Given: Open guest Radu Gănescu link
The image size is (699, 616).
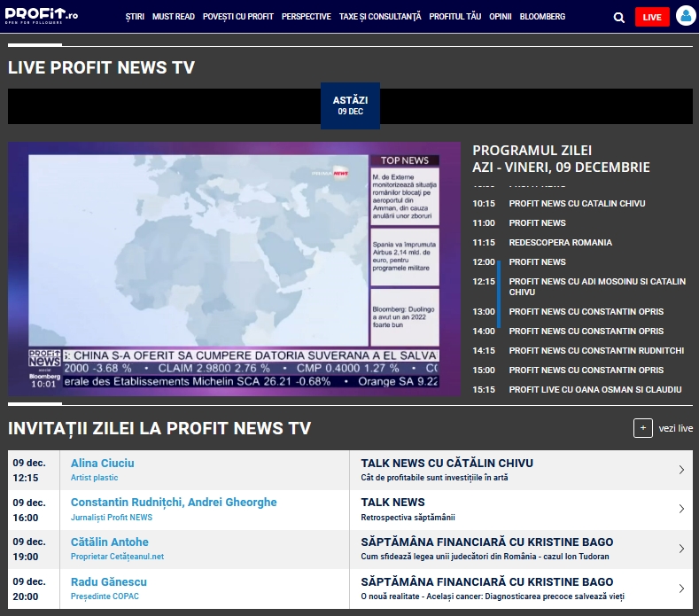Looking at the screenshot, I should point(109,581).
